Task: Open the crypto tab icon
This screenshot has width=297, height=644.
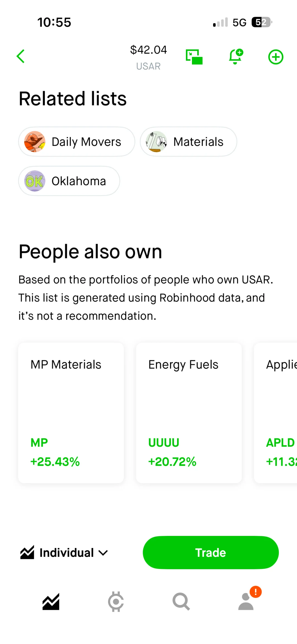Action: click(116, 602)
